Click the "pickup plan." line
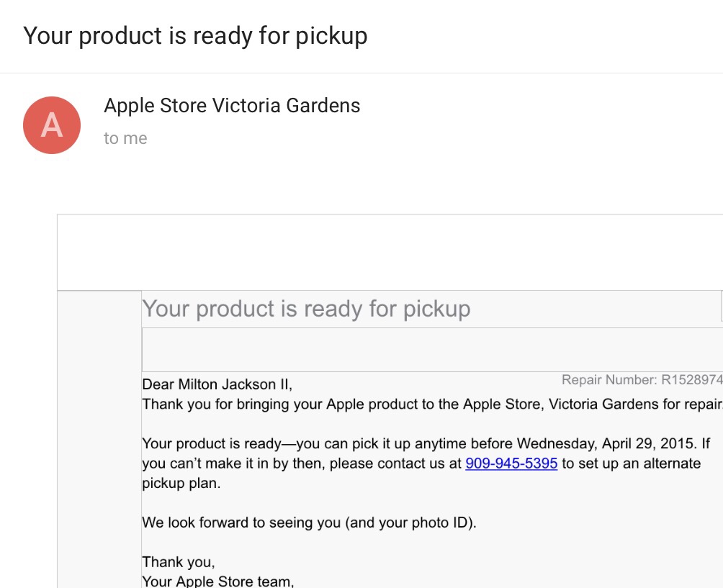This screenshot has width=723, height=588. (181, 483)
